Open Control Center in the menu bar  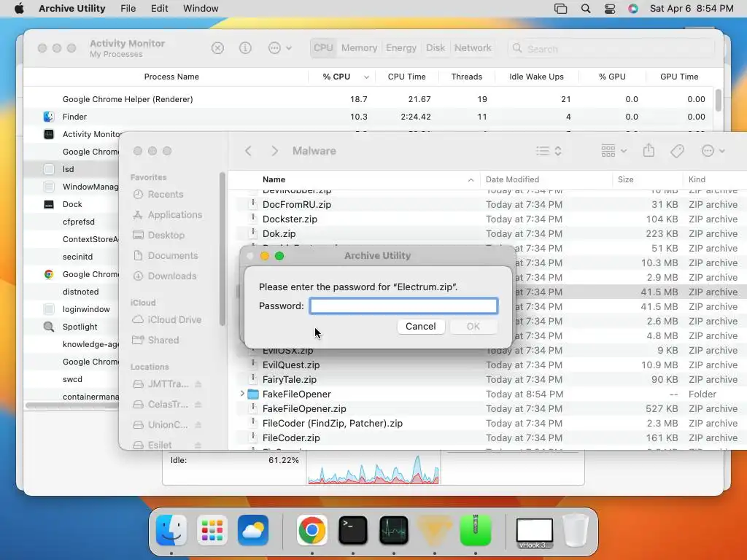[609, 9]
